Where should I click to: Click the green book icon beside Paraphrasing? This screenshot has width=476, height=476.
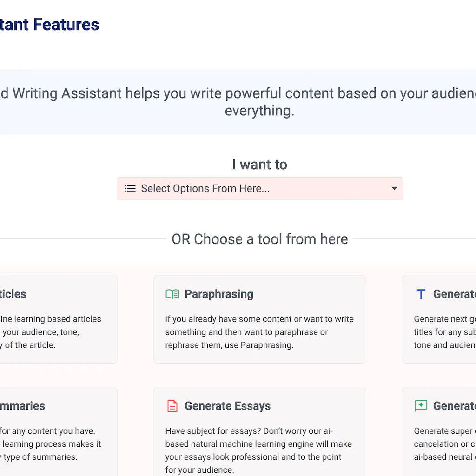pyautogui.click(x=172, y=294)
